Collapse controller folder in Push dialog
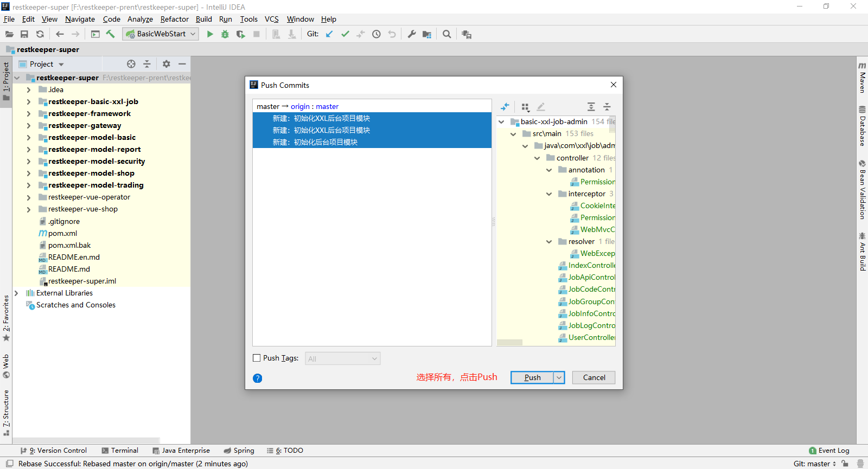The image size is (868, 469). point(537,158)
